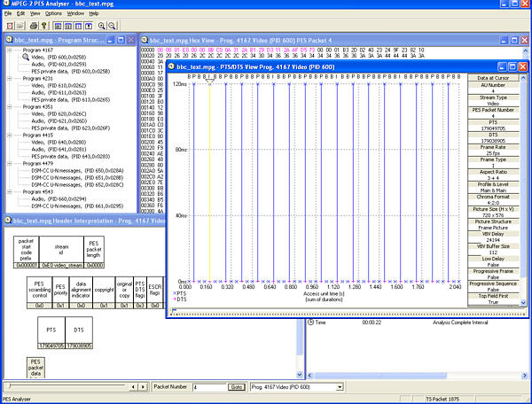Screen dimensions: 532x404
Task: Click Header Interpretation scroll down arrow
Action: (x=300, y=375)
